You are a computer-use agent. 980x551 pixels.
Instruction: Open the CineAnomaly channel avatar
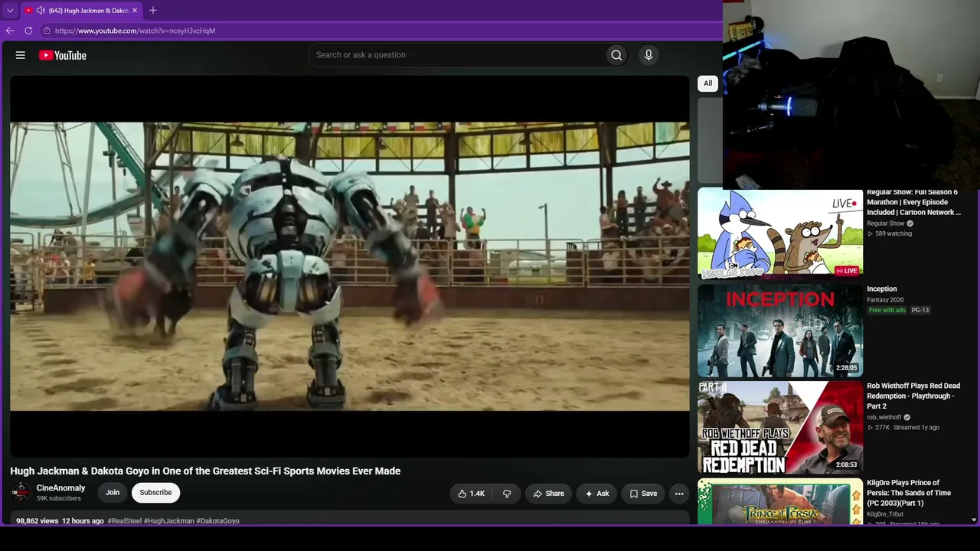(x=21, y=493)
